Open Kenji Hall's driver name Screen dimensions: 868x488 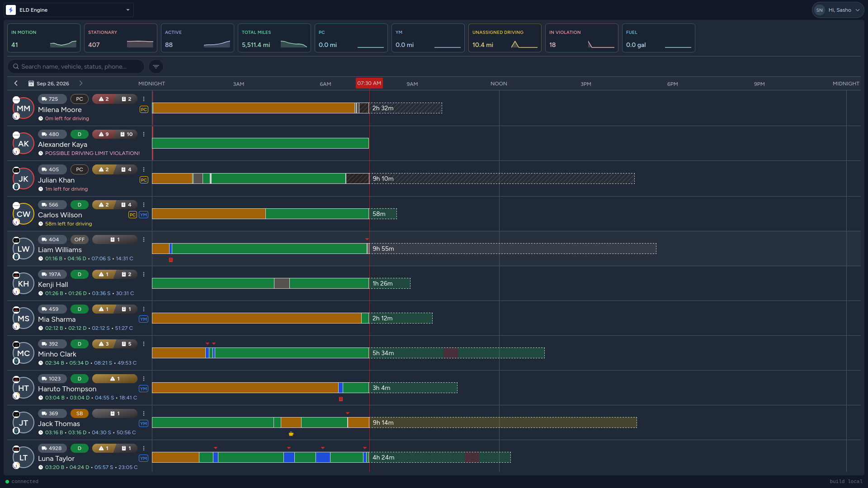click(53, 284)
